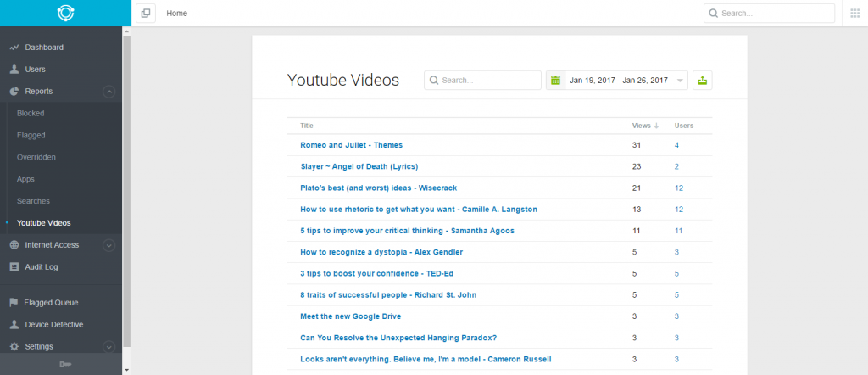Click views count 23 for Slayer video
The image size is (868, 375).
click(x=636, y=166)
